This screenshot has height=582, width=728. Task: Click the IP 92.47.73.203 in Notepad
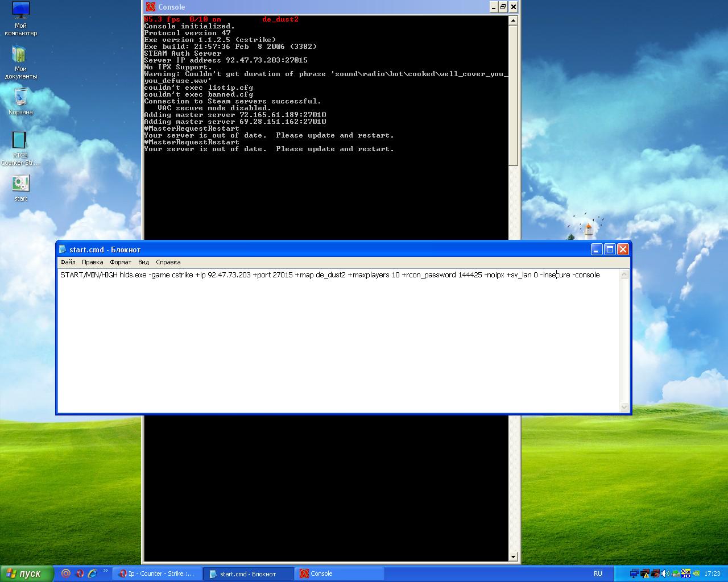pos(229,275)
